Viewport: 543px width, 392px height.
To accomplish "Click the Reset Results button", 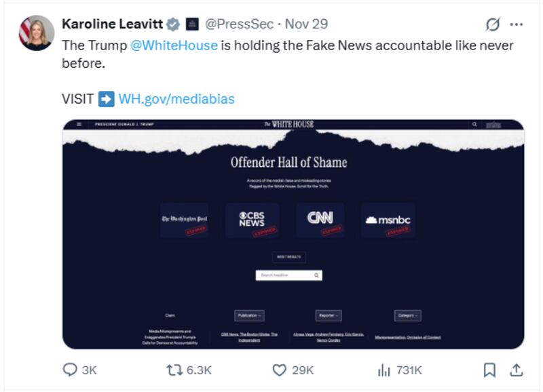I will coord(289,256).
